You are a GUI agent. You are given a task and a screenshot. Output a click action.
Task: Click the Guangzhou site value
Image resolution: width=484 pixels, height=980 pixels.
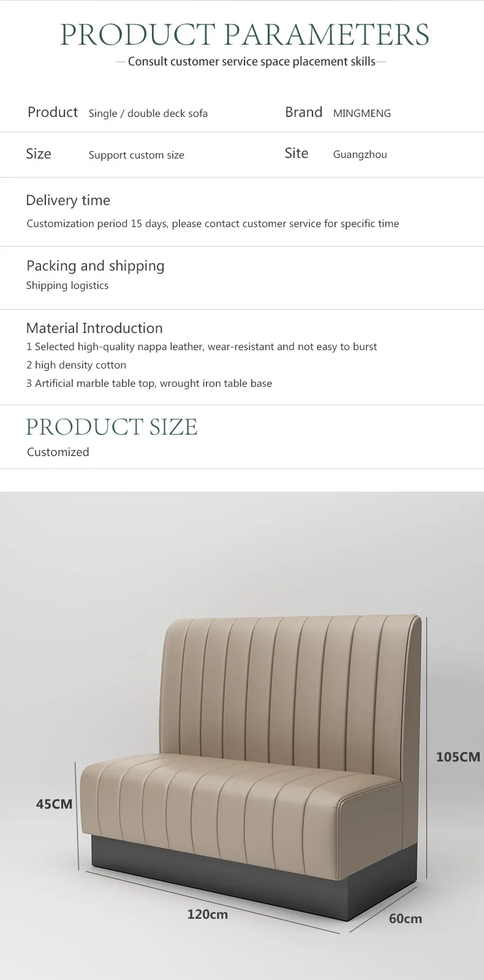360,154
